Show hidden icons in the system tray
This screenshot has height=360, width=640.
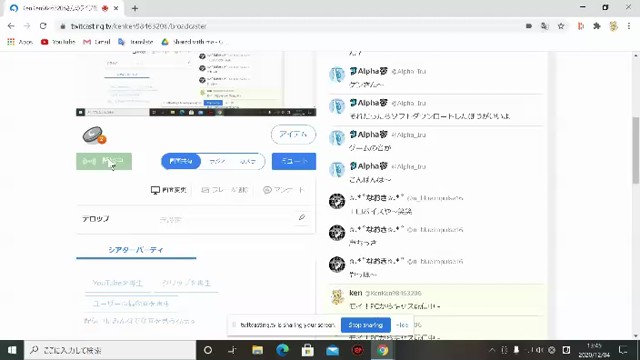coord(492,350)
